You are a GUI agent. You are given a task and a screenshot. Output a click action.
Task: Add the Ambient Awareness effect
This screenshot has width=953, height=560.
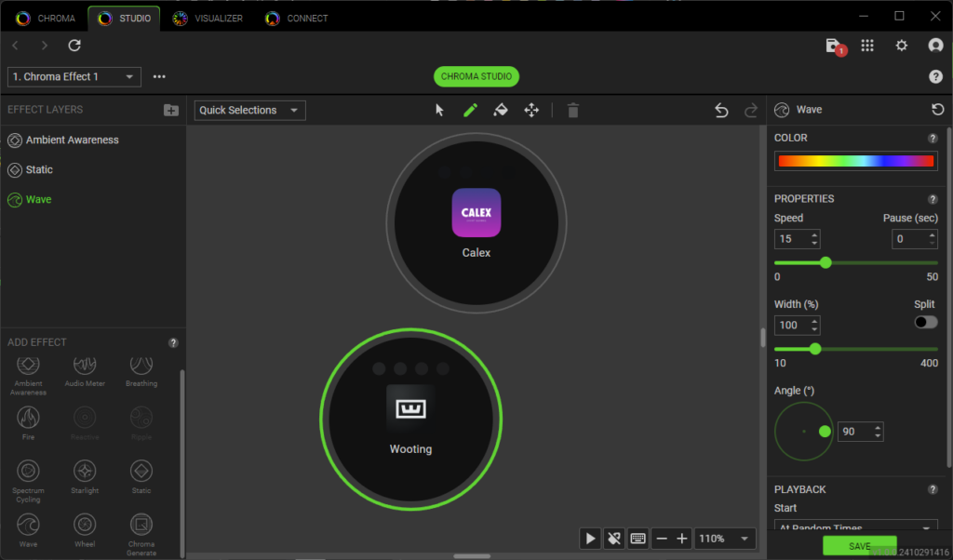tap(29, 376)
